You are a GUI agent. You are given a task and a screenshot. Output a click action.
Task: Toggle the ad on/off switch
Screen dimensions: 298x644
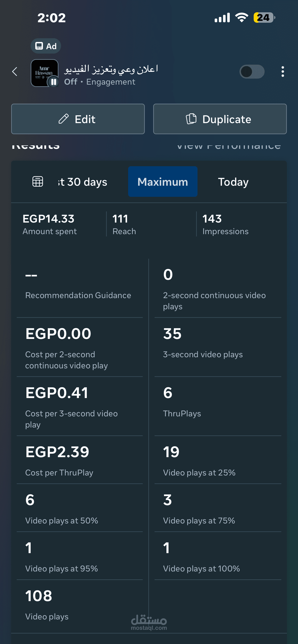click(252, 72)
